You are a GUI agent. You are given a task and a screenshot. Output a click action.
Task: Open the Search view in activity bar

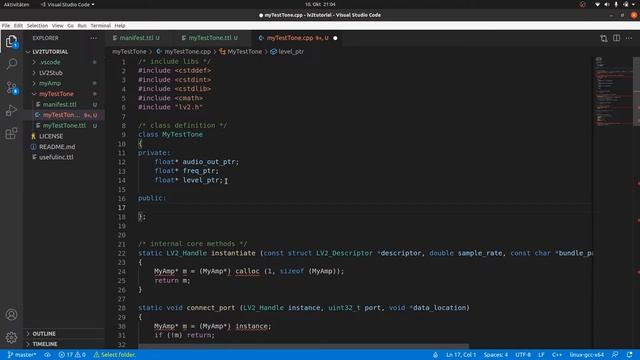(x=11, y=64)
